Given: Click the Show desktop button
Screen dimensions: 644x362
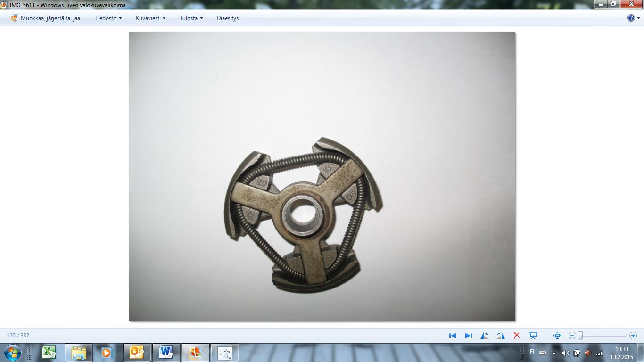Looking at the screenshot, I should click(x=641, y=353).
